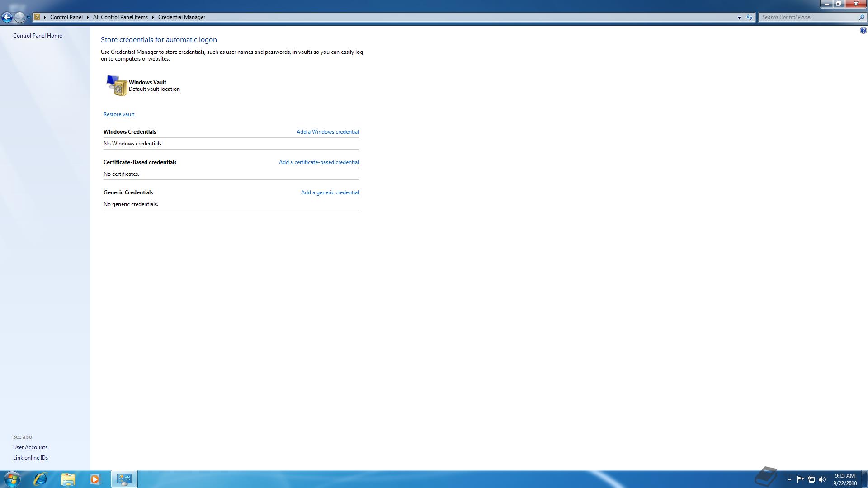Click the volume speaker tray icon
The image size is (868, 488).
[x=822, y=479]
